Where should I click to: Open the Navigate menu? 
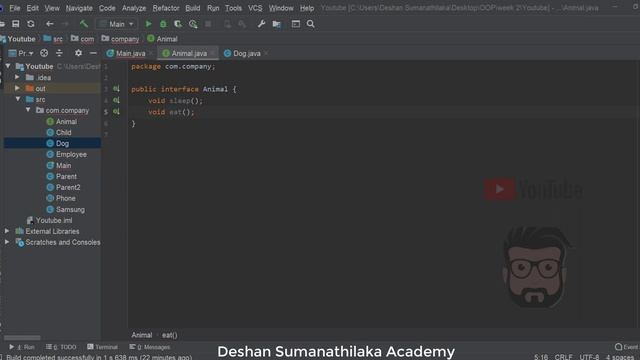pos(79,8)
